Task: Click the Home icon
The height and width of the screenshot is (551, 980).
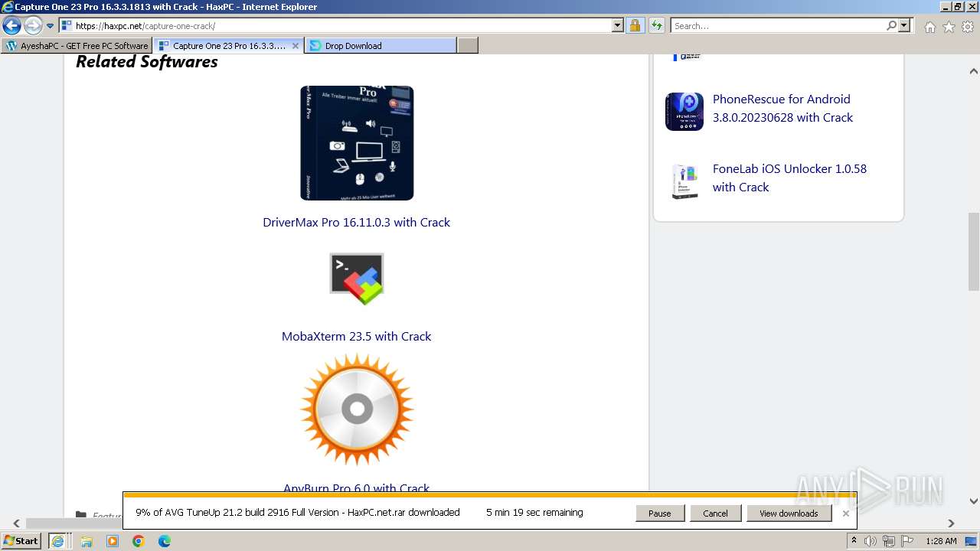Action: 929,27
